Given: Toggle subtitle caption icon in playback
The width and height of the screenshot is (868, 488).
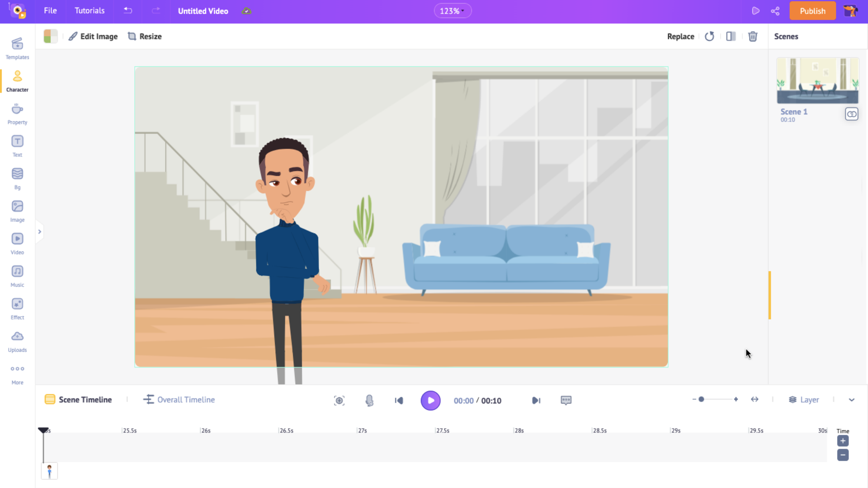Looking at the screenshot, I should pyautogui.click(x=566, y=400).
